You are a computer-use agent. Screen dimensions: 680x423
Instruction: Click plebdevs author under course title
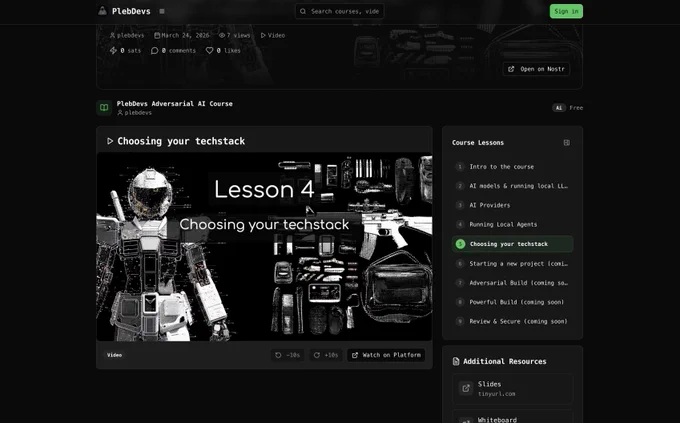pyautogui.click(x=134, y=113)
